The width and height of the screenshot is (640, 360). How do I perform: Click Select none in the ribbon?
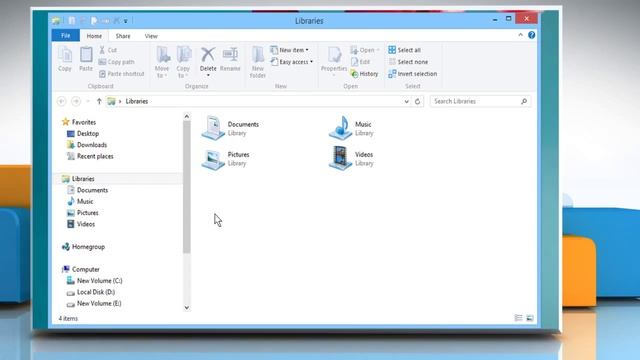(x=408, y=62)
